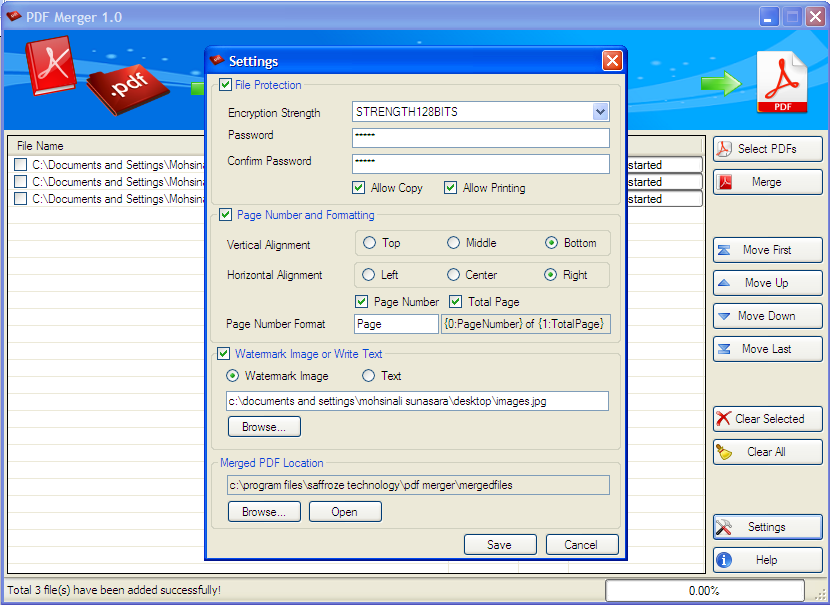
Task: Open Help via the blue info icon
Action: click(724, 559)
